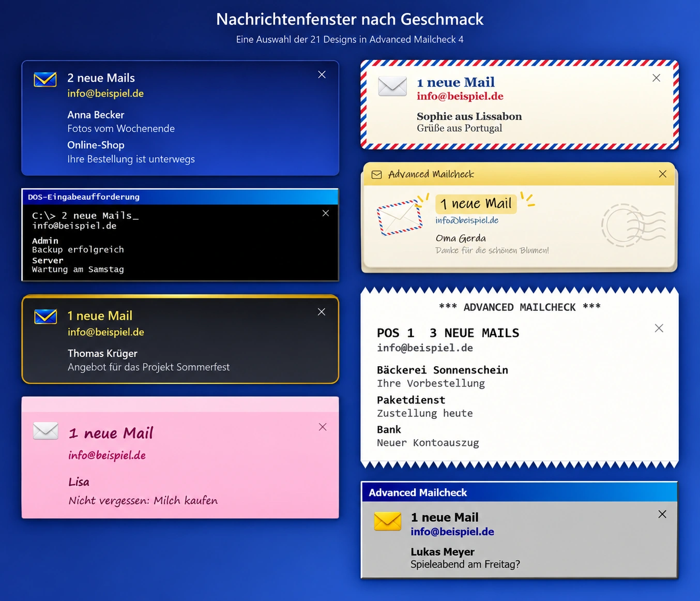Click the envelope icon beside "2 neue Mails"
Image resolution: width=700 pixels, height=601 pixels.
(x=45, y=80)
